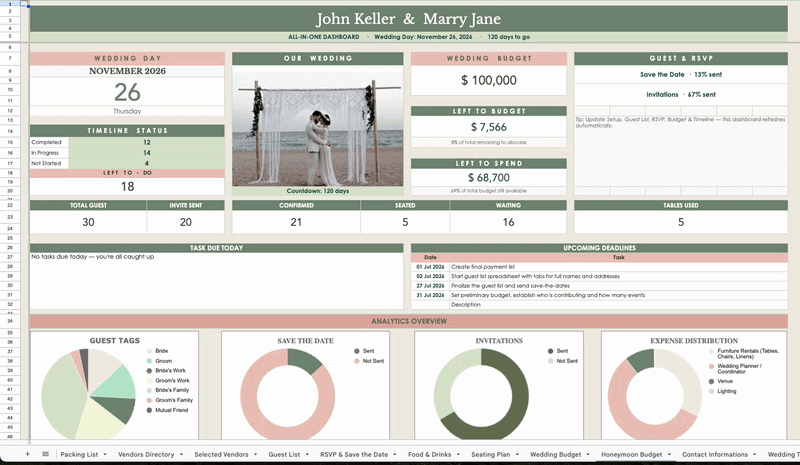800x465 pixels.
Task: Switch to the Seating Plan tab
Action: click(490, 454)
